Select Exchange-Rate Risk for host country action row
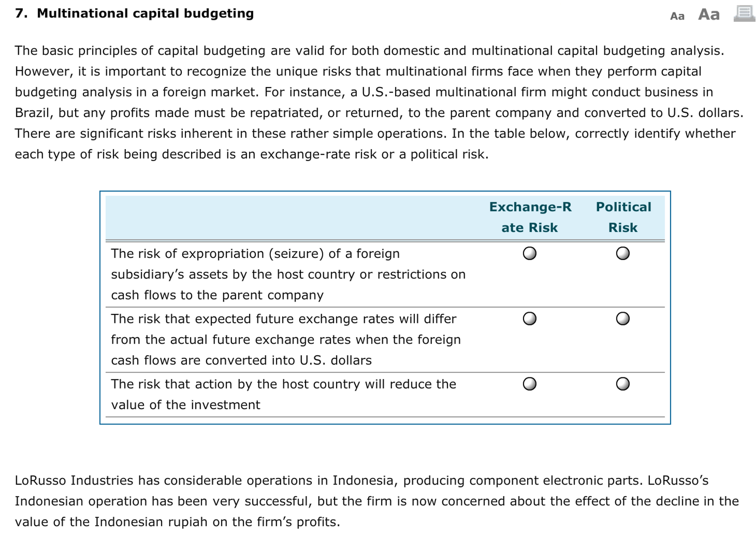 pyautogui.click(x=530, y=384)
